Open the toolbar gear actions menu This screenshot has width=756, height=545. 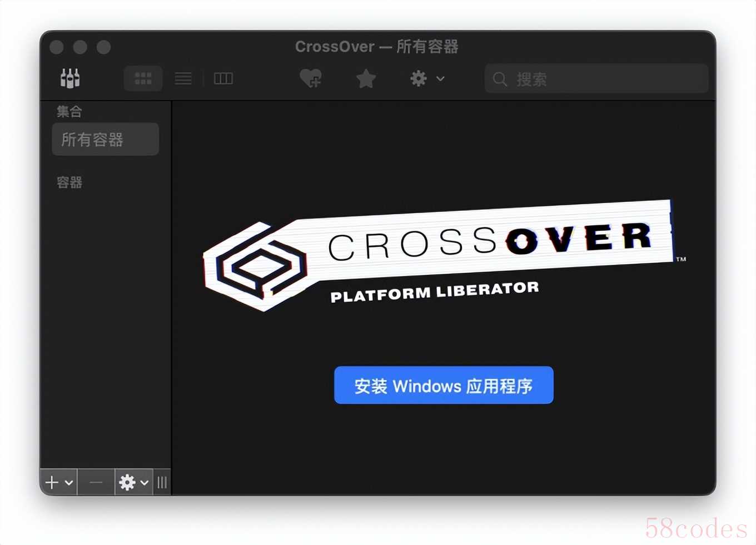pyautogui.click(x=426, y=78)
